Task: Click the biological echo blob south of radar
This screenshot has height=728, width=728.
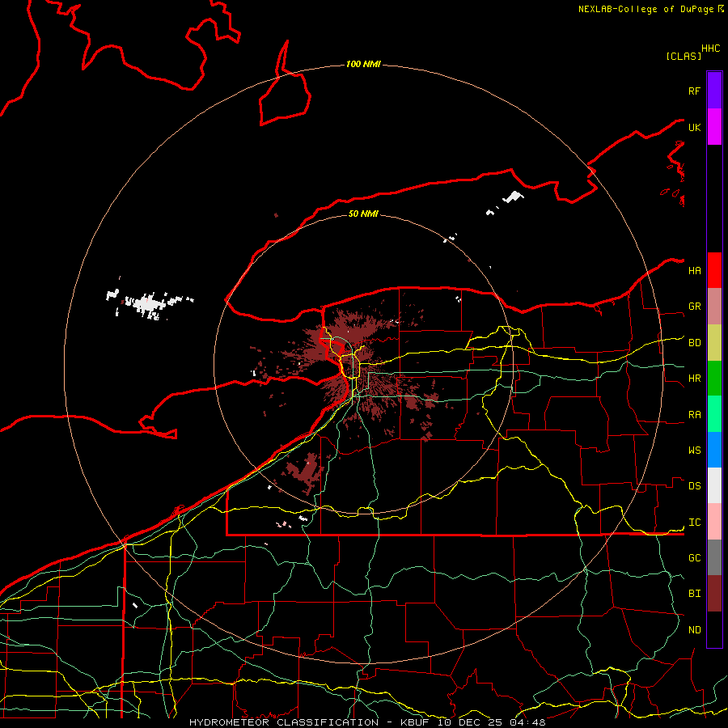Action: 304,472
